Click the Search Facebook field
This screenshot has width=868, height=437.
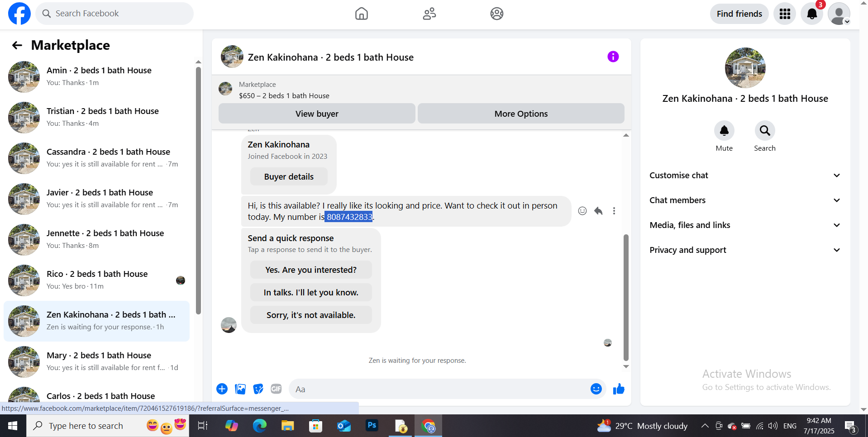[114, 14]
